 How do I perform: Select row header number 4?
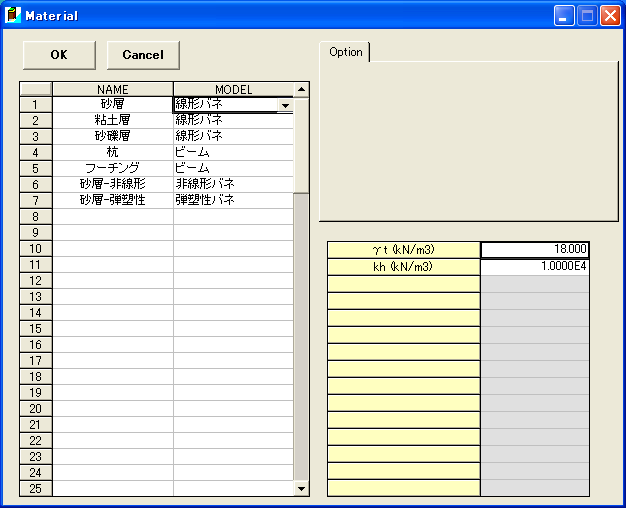pyautogui.click(x=36, y=153)
